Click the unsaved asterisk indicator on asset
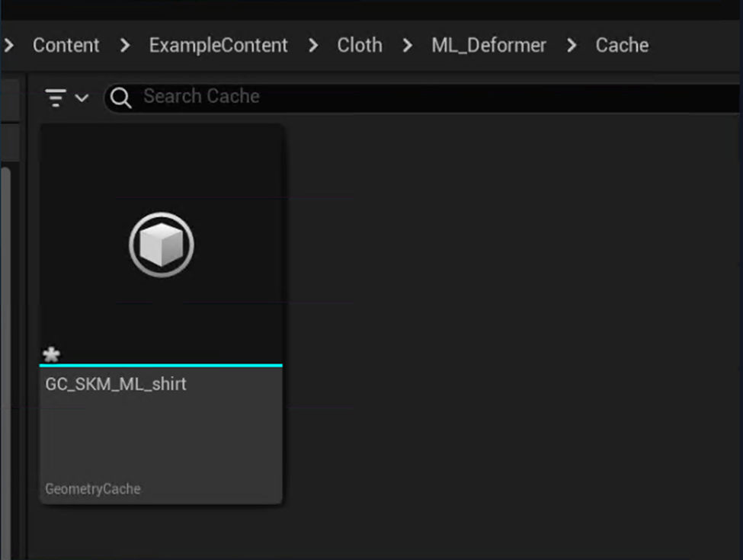Screen dimensions: 743x560 pyautogui.click(x=51, y=354)
